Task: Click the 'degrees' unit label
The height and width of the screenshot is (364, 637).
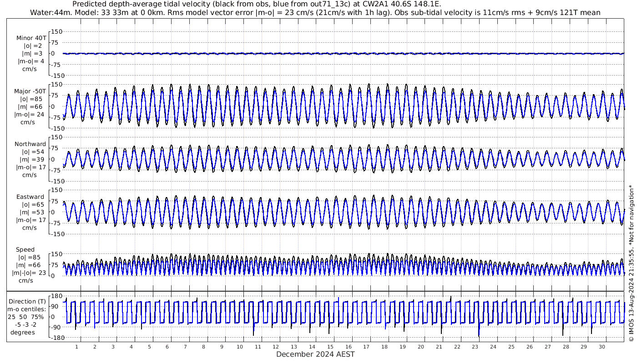Action: 23,333
